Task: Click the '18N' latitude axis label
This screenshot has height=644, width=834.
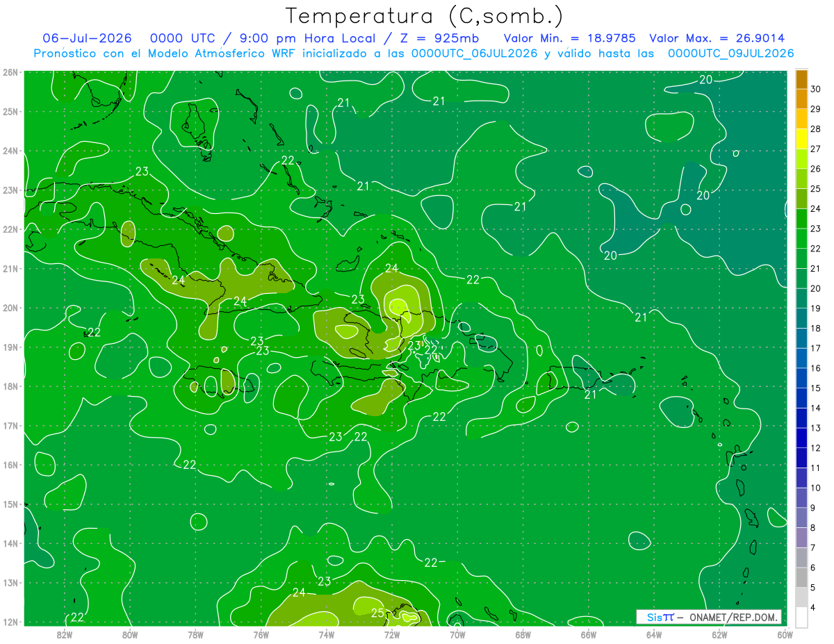Action: (10, 386)
